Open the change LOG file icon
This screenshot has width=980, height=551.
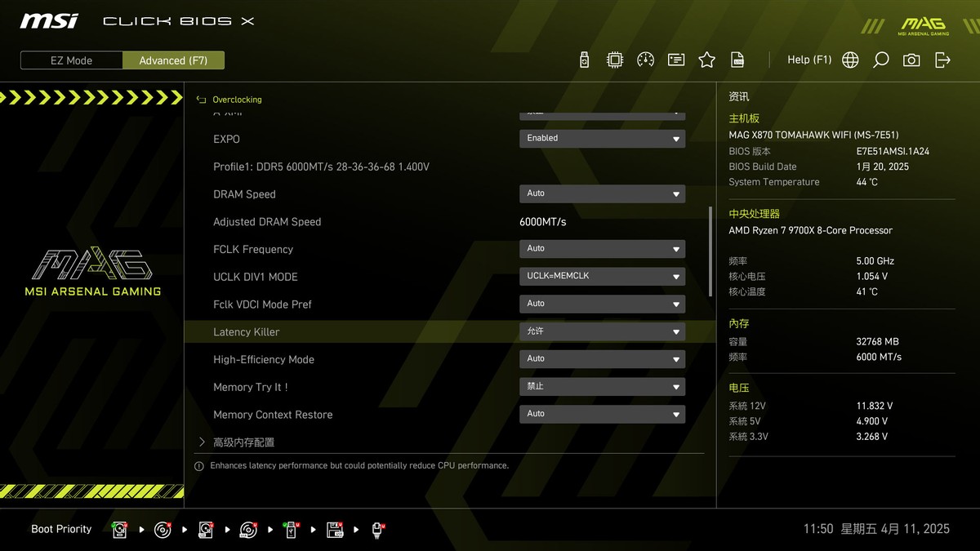click(x=737, y=60)
